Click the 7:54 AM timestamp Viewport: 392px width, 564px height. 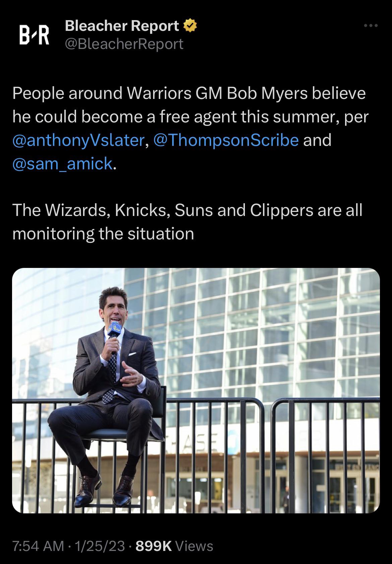38,546
